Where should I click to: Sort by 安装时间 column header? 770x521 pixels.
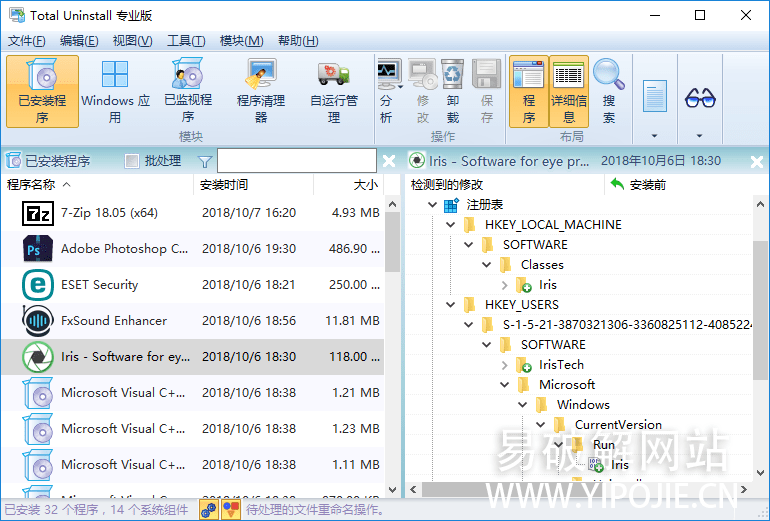[x=253, y=185]
